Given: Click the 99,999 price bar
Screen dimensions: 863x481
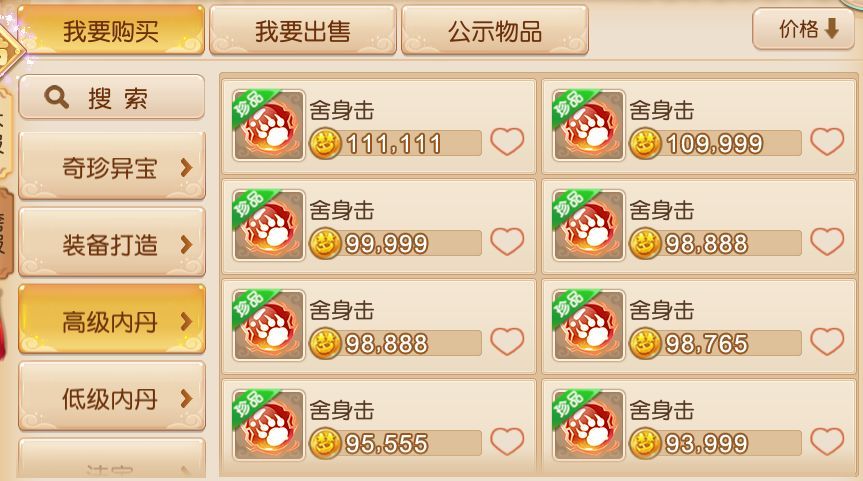Looking at the screenshot, I should (395, 243).
